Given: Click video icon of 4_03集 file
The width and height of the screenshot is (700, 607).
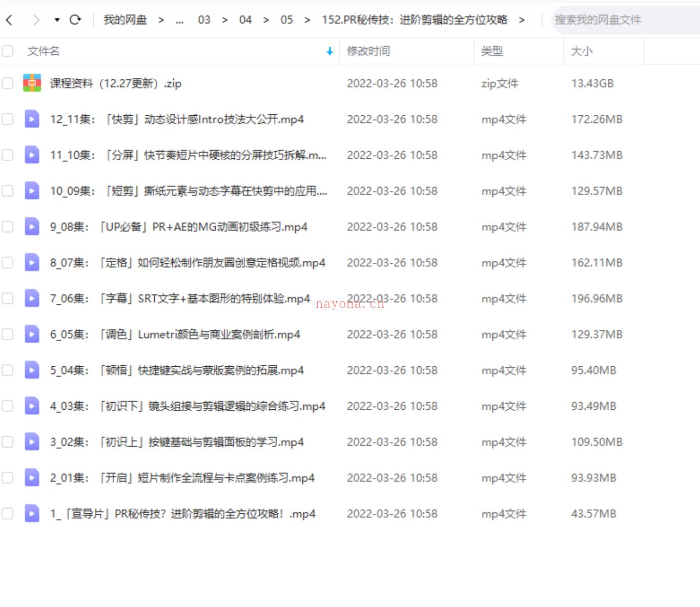Looking at the screenshot, I should (32, 406).
